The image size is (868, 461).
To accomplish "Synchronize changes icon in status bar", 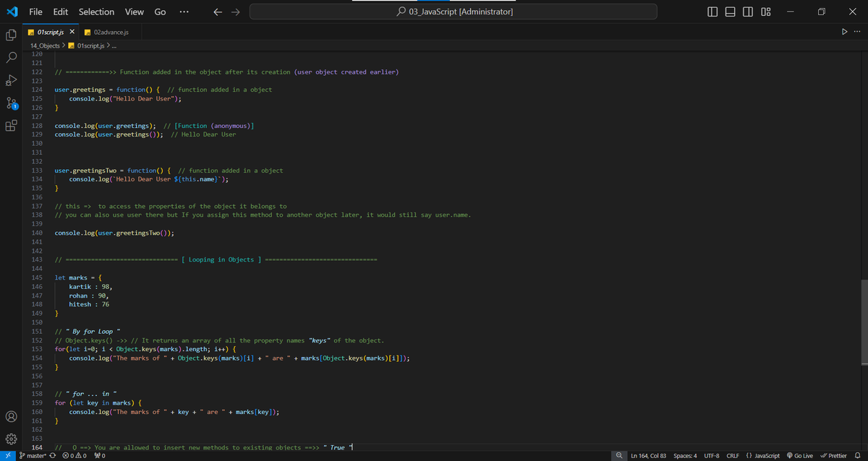I will coord(53,456).
